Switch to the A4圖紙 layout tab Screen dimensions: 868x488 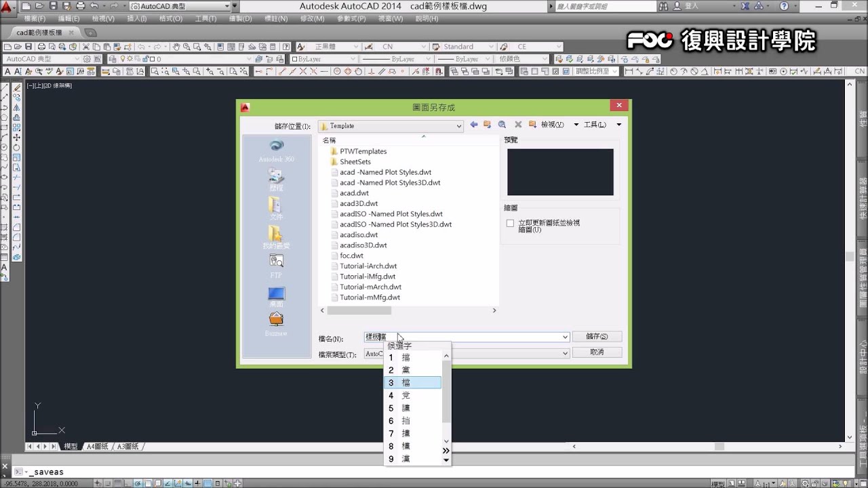(97, 447)
